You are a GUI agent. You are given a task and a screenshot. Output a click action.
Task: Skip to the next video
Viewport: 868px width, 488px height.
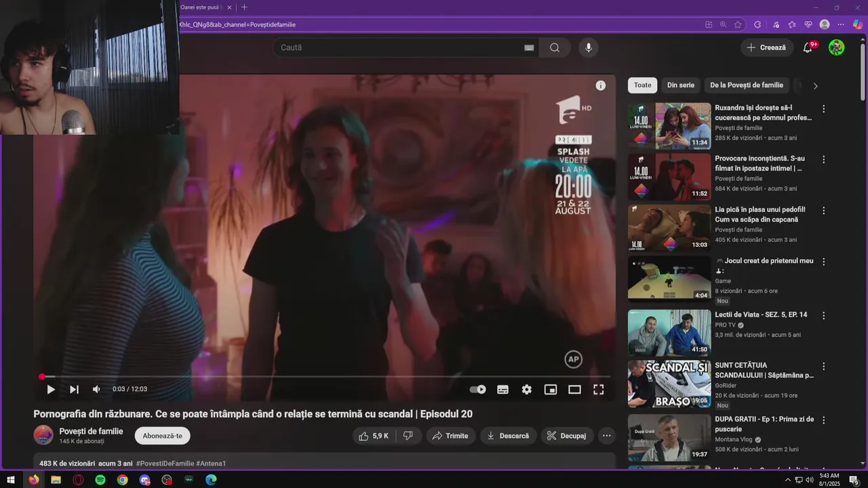click(x=74, y=389)
